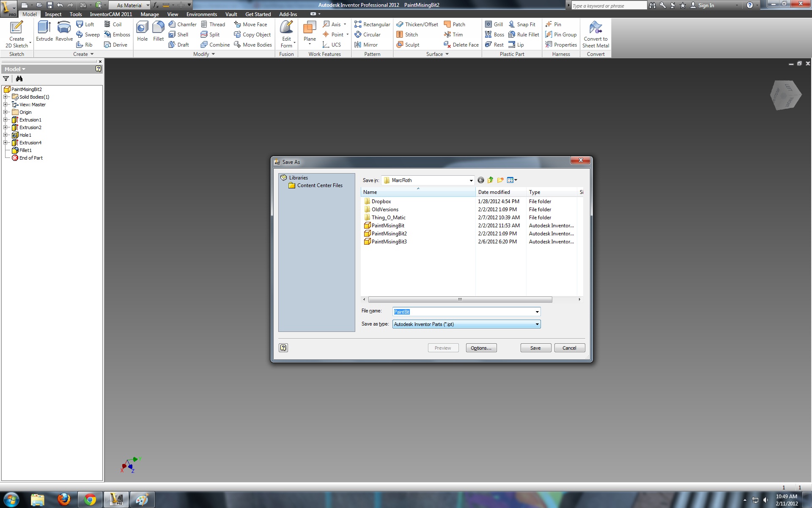Open browser filter funnel icon

(6, 79)
